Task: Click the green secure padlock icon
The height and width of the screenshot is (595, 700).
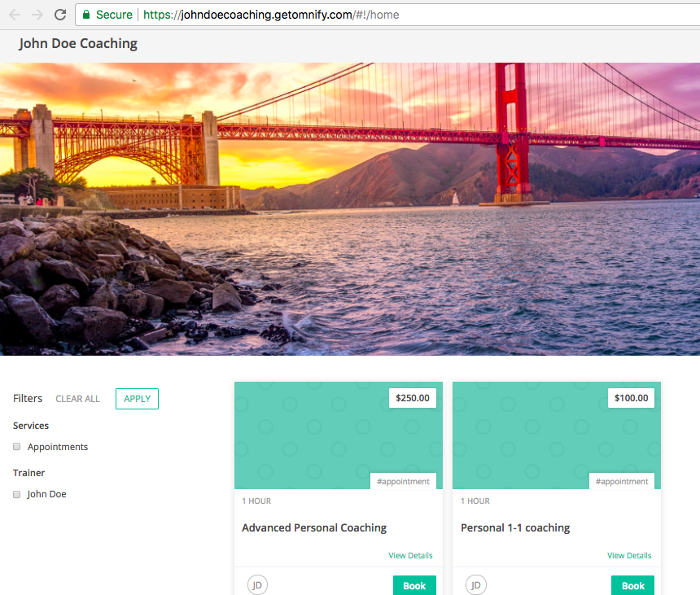Action: pos(86,15)
